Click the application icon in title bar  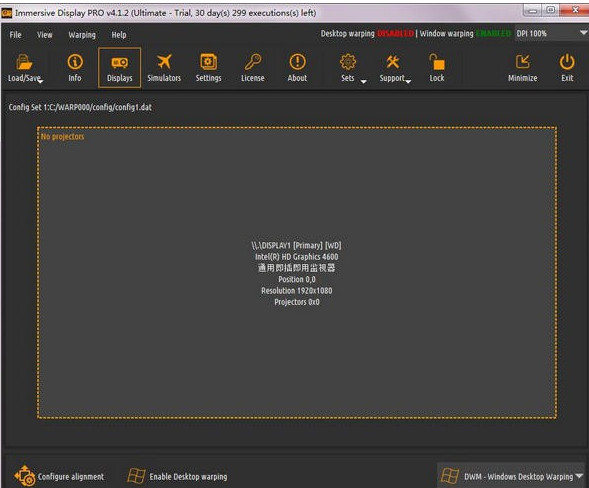[7, 13]
